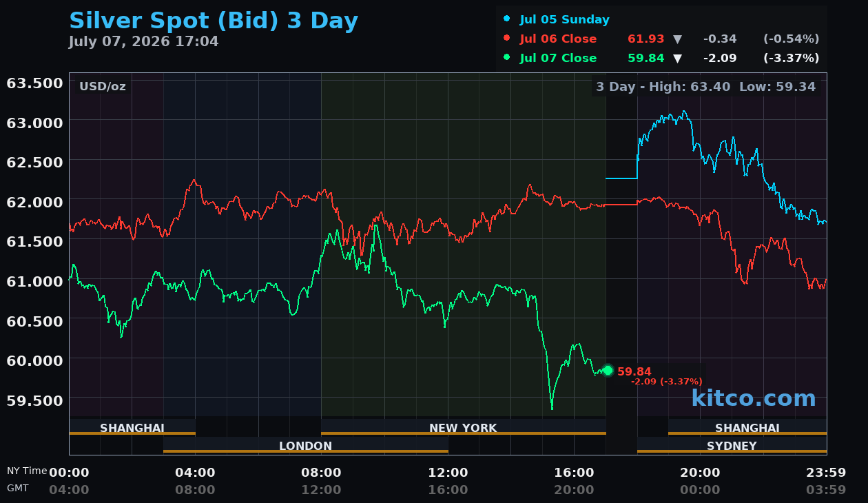Image resolution: width=868 pixels, height=503 pixels.
Task: Click the Jul 06 Close legend label
Action: click(558, 39)
